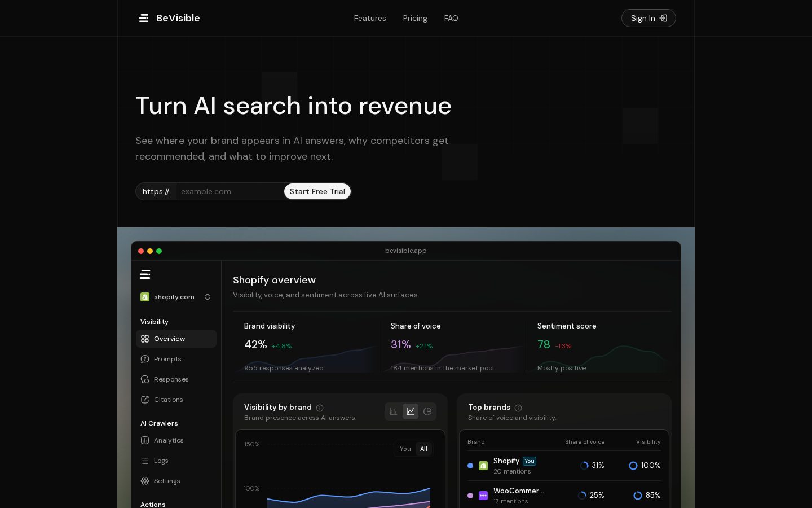This screenshot has height=508, width=812.
Task: Open Responses in the sidebar
Action: point(176,379)
